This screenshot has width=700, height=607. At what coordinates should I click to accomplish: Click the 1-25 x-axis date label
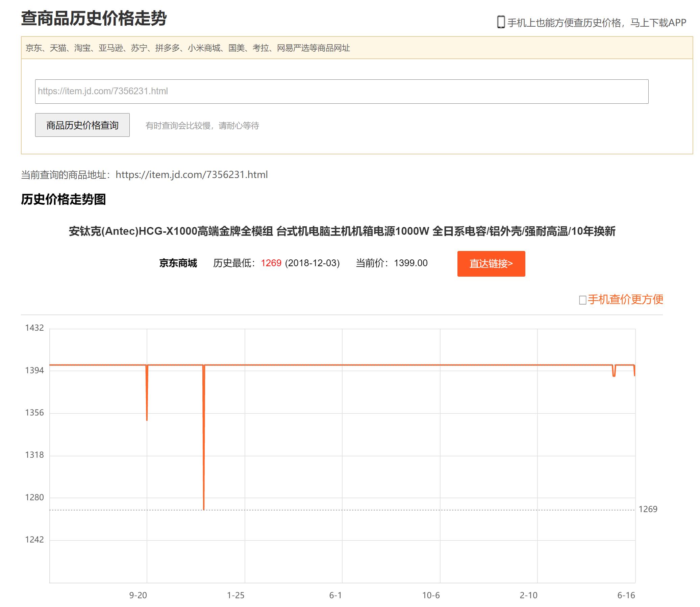(235, 595)
